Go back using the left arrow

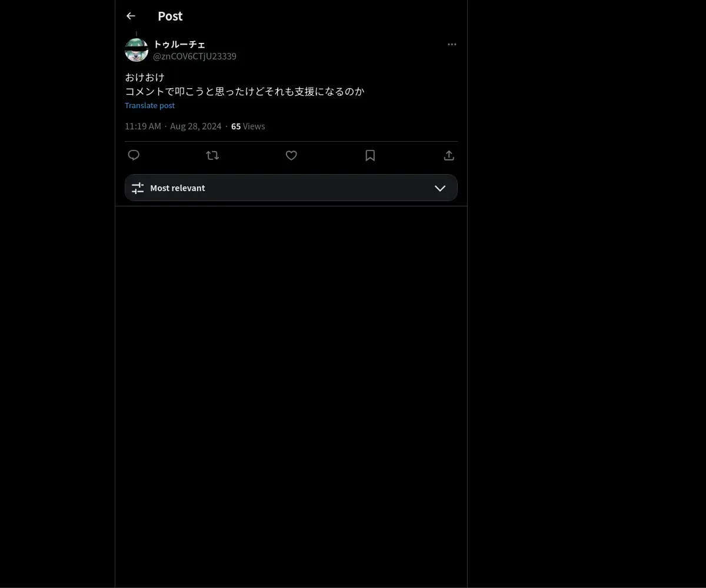click(131, 16)
